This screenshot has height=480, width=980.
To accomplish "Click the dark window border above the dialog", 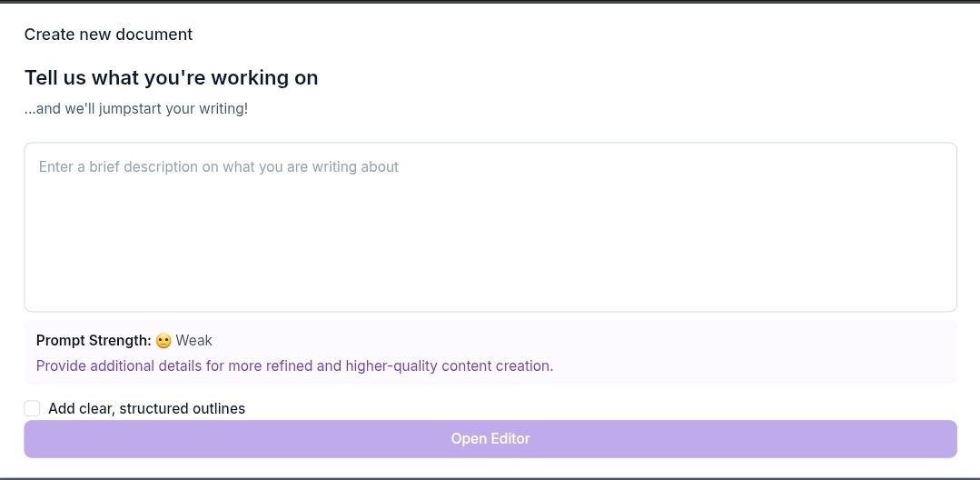I will 490,2.
